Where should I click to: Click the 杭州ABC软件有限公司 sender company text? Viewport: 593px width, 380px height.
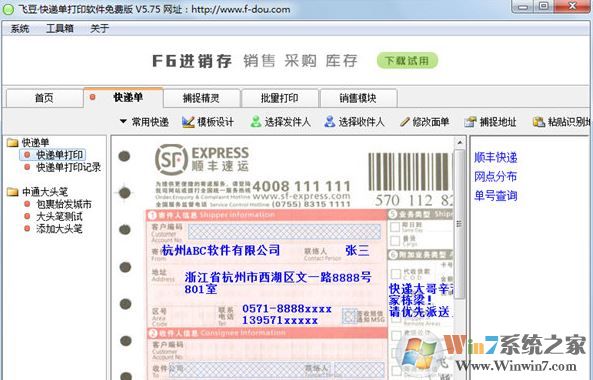pos(221,250)
